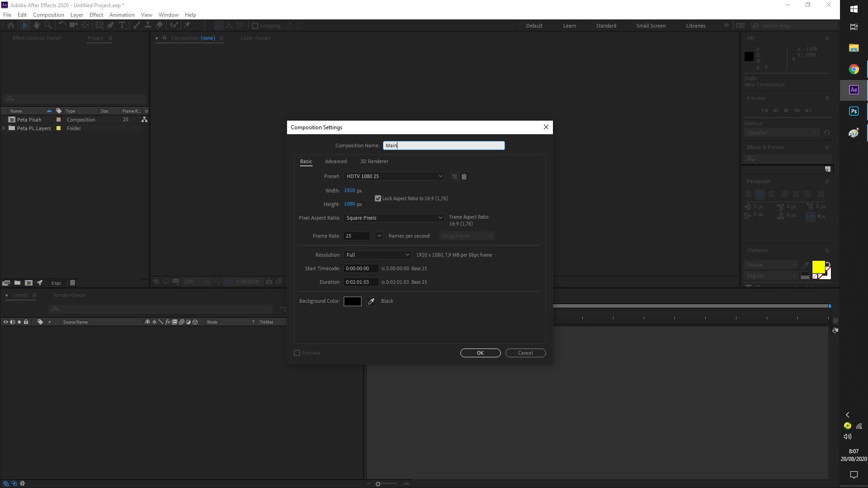Open the 3D Renderer tab
This screenshot has height=488, width=868.
pyautogui.click(x=374, y=161)
